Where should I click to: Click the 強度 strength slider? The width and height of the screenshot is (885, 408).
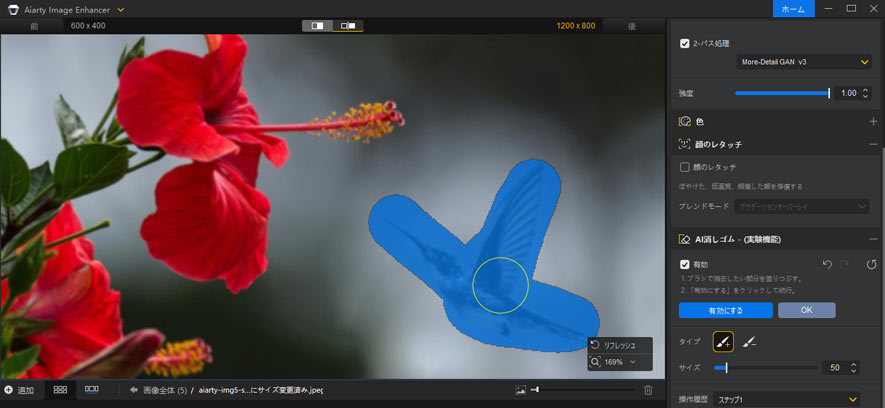click(782, 93)
